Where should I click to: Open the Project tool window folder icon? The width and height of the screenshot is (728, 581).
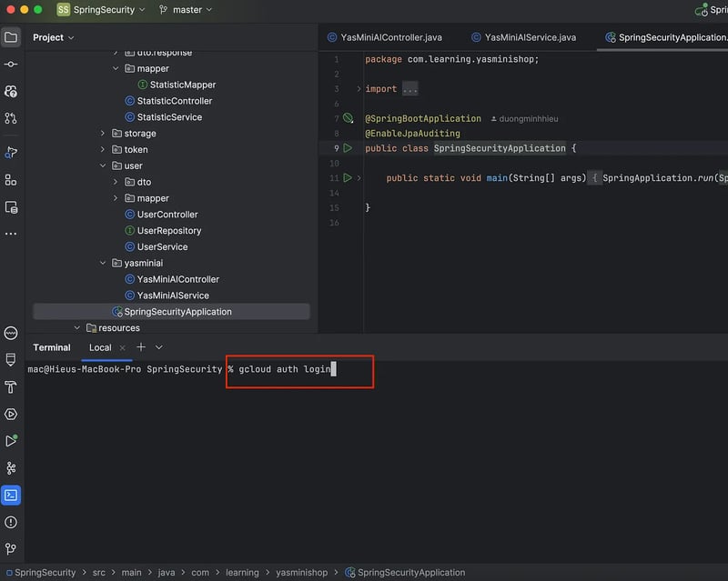11,36
